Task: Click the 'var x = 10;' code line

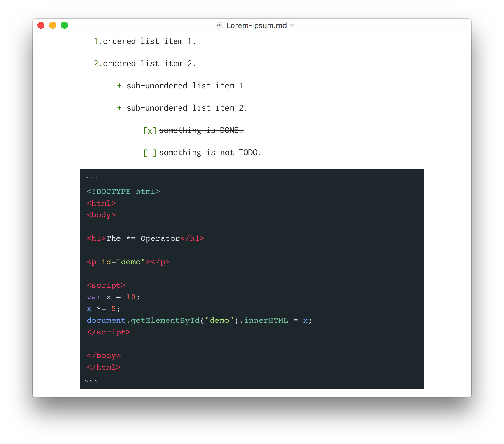Action: point(113,297)
